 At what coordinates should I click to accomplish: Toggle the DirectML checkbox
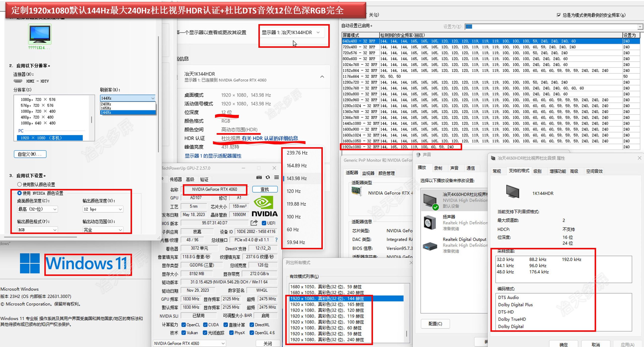click(252, 325)
